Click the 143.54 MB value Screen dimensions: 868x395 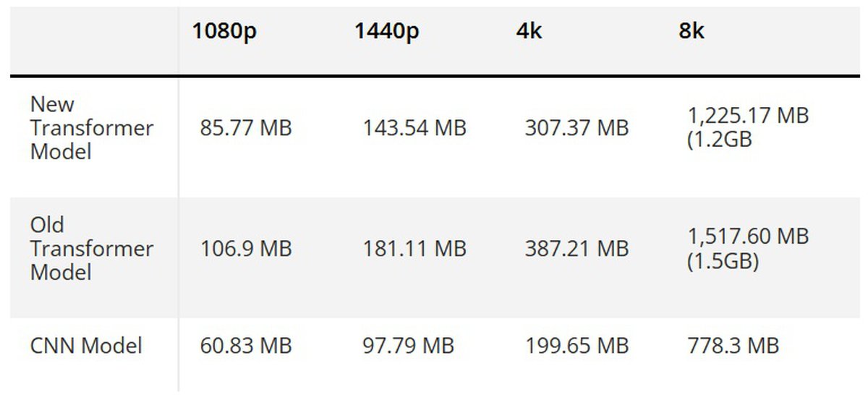pos(414,129)
